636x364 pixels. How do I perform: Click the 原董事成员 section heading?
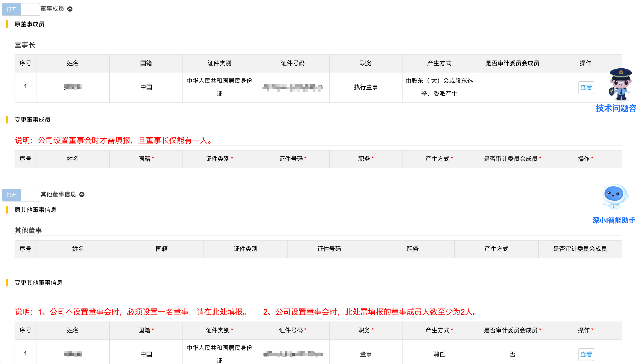tap(30, 24)
